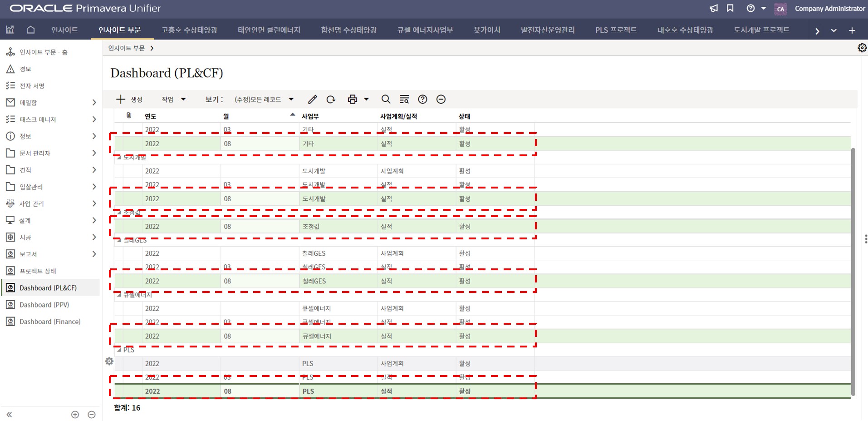The width and height of the screenshot is (868, 421).
Task: Open the 작업 actions dropdown
Action: pyautogui.click(x=173, y=99)
